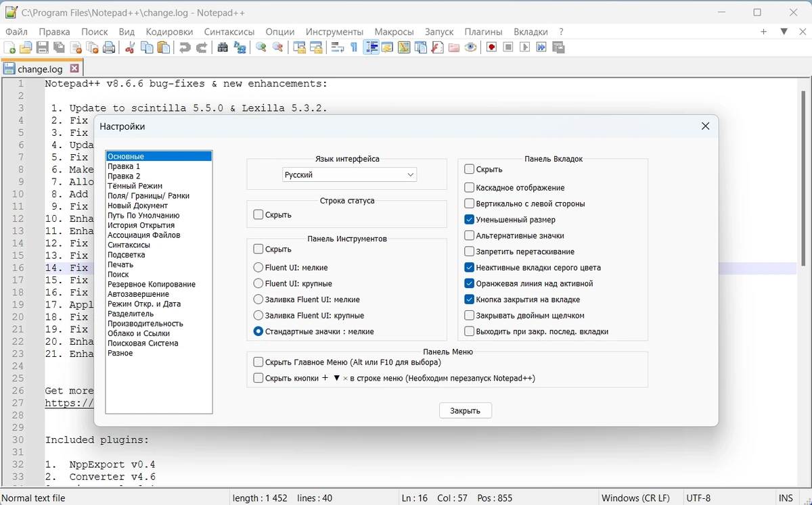
Task: Open the Document Map toolbar icon
Action: pos(404,47)
